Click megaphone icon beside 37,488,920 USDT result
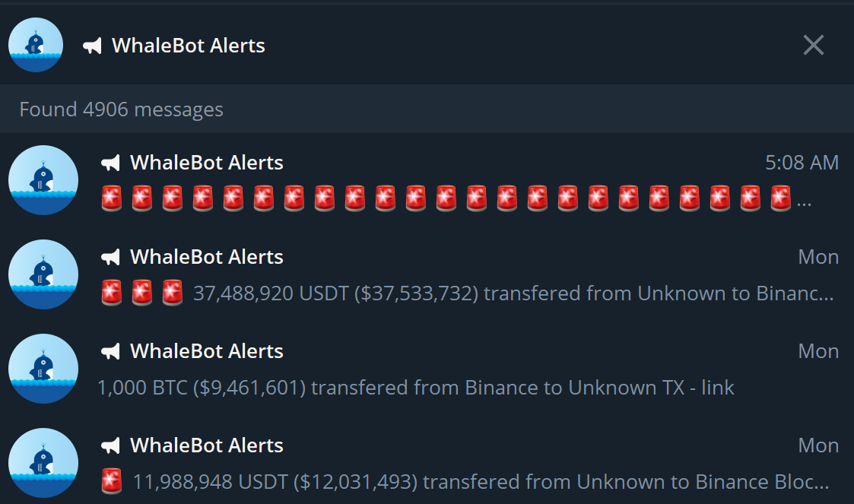The width and height of the screenshot is (854, 504). (x=111, y=257)
